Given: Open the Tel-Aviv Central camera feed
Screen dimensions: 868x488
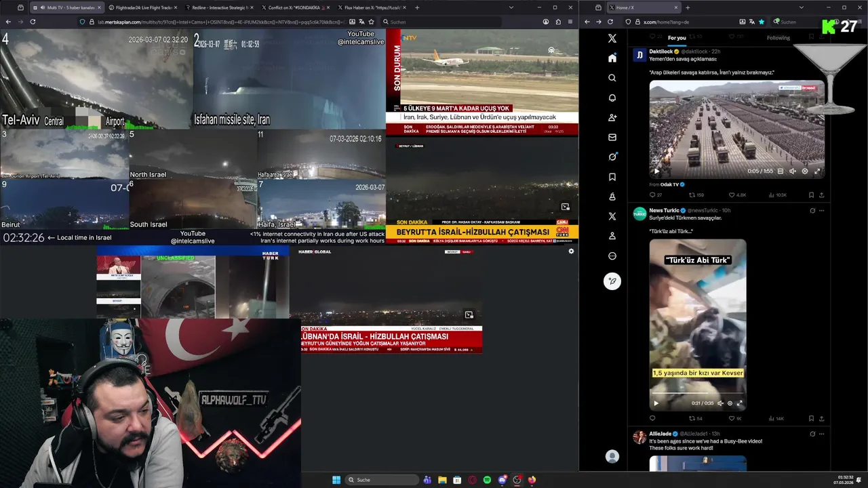Looking at the screenshot, I should [x=96, y=79].
